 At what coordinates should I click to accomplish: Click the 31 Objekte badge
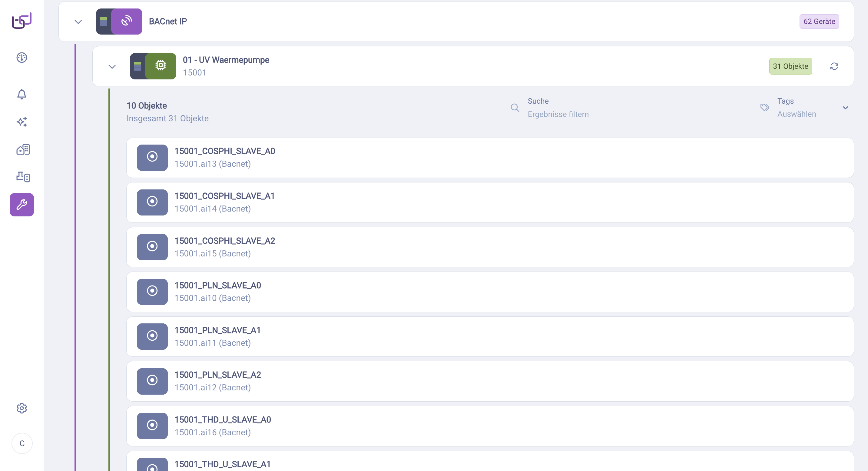tap(790, 66)
